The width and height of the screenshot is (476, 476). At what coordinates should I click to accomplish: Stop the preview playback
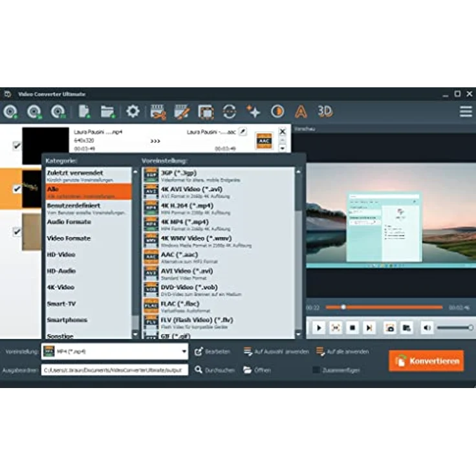coord(352,328)
